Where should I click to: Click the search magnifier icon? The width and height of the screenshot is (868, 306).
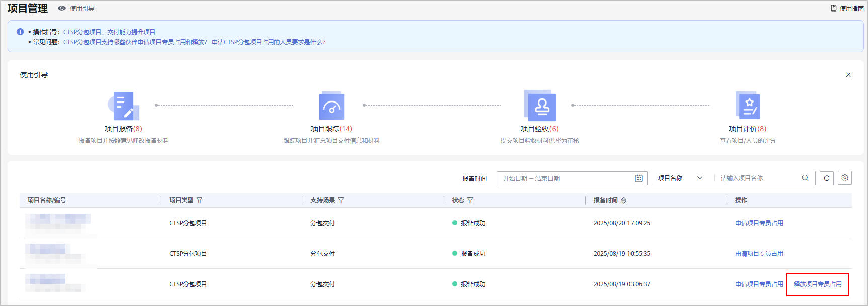pos(805,178)
